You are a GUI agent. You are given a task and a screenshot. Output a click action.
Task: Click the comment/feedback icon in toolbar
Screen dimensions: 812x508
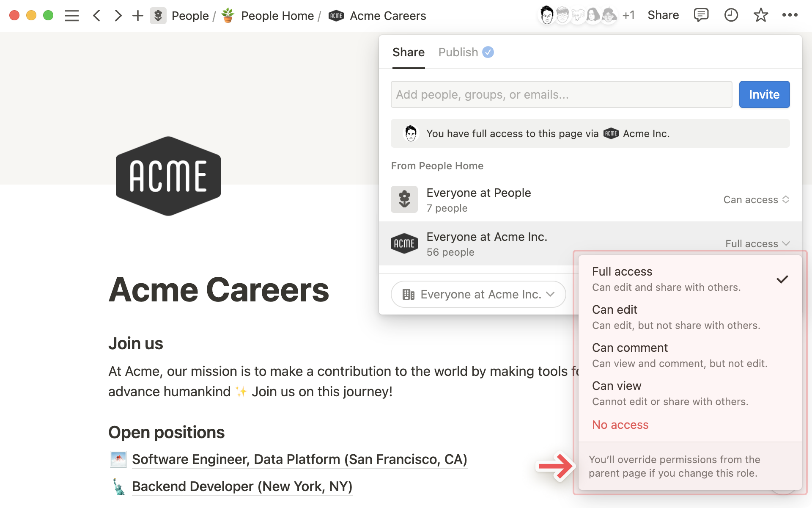point(700,15)
